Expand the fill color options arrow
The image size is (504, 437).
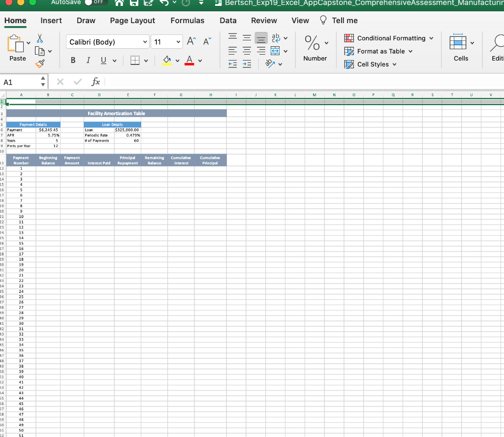177,61
